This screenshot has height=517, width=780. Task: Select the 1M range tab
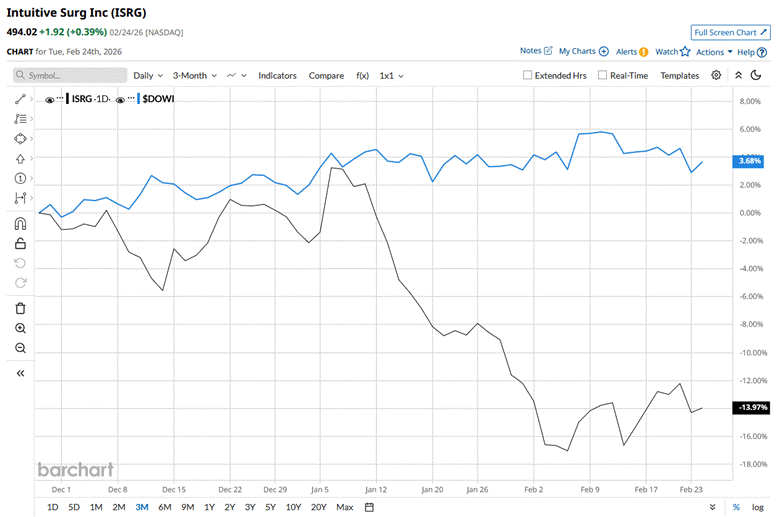pos(96,507)
